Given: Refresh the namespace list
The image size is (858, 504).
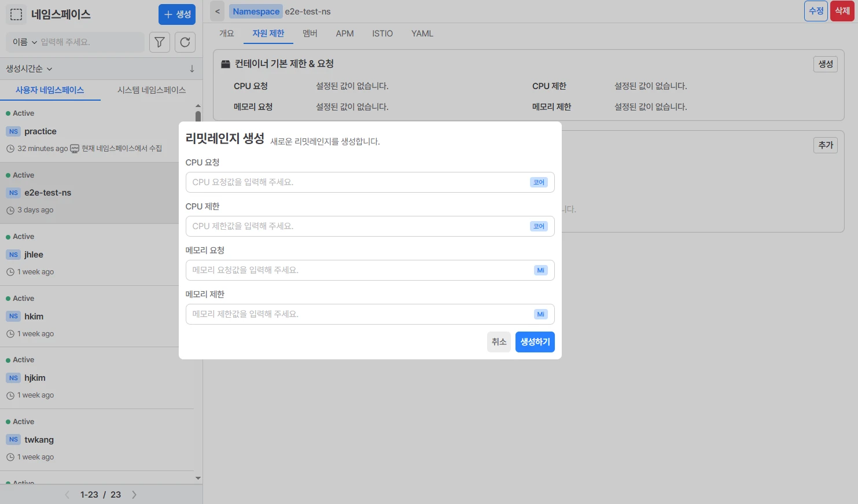Looking at the screenshot, I should pyautogui.click(x=185, y=42).
